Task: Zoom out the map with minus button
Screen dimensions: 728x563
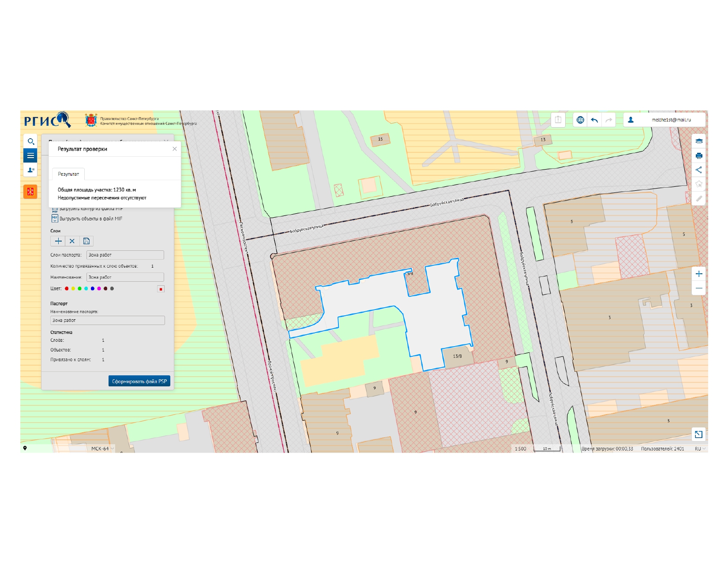Action: (x=699, y=288)
